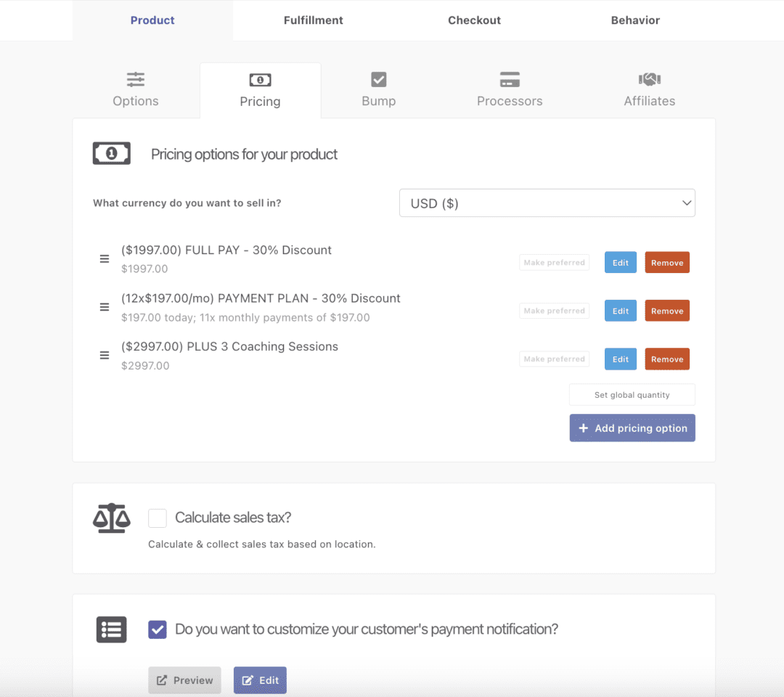784x697 pixels.
Task: Open the USD ($) currency dropdown
Action: [547, 203]
